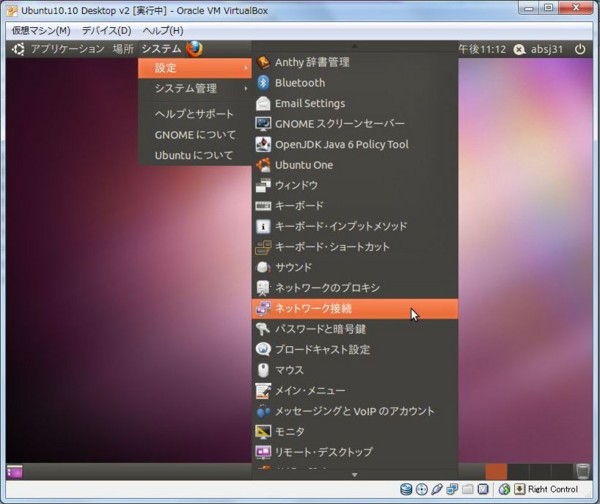
Task: Click the キーボード・インプットメソッド info icon
Action: click(x=263, y=226)
